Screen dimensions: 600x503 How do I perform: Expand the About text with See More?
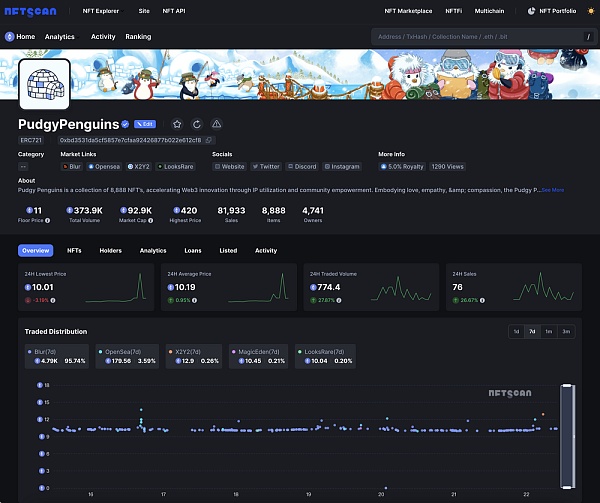(x=553, y=189)
